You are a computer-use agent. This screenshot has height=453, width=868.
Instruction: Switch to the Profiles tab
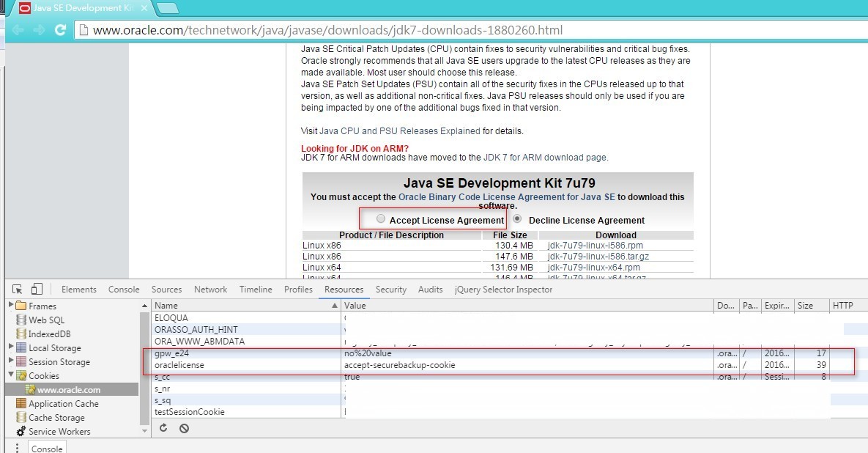[298, 289]
